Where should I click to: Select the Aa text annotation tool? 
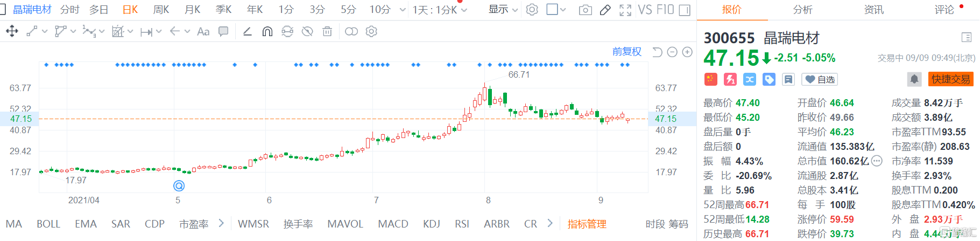click(x=203, y=32)
